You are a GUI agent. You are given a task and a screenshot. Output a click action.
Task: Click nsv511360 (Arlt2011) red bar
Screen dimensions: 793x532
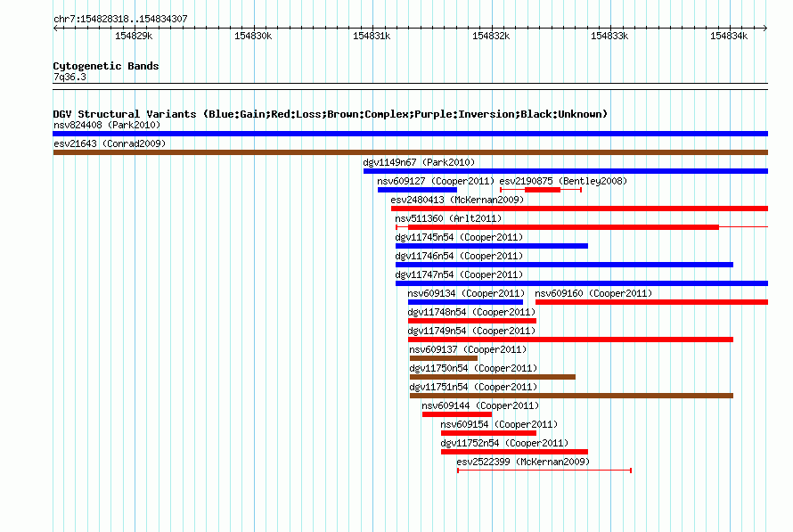[582, 227]
